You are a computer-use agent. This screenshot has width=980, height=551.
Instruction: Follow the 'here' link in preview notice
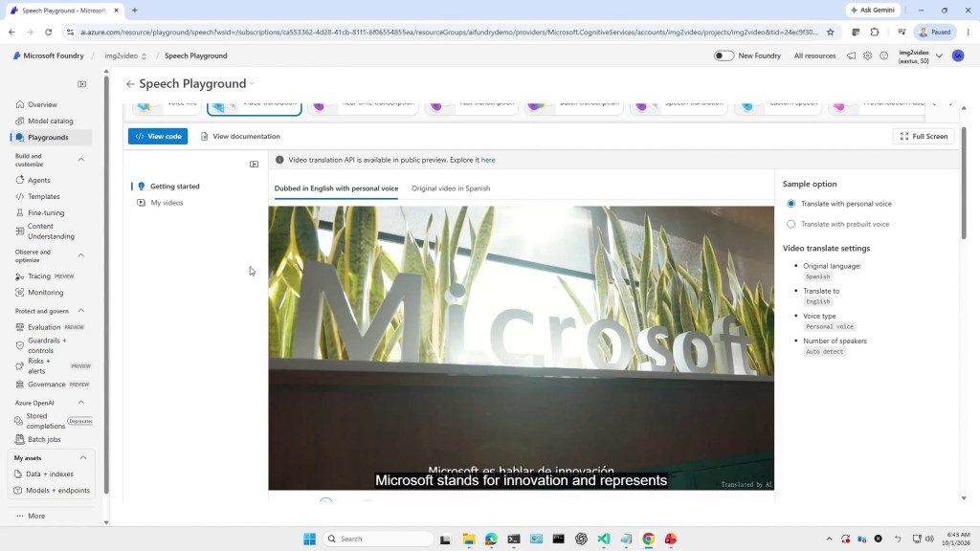coord(488,160)
